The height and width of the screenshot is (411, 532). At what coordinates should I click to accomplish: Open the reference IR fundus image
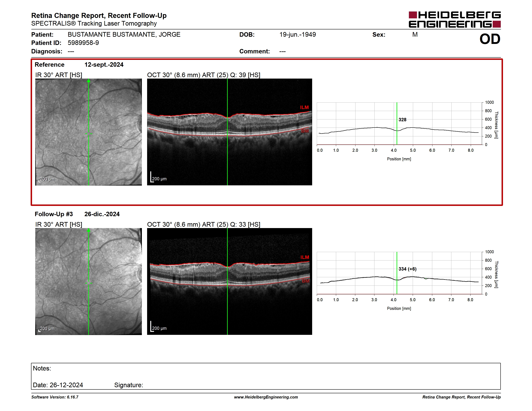88,132
